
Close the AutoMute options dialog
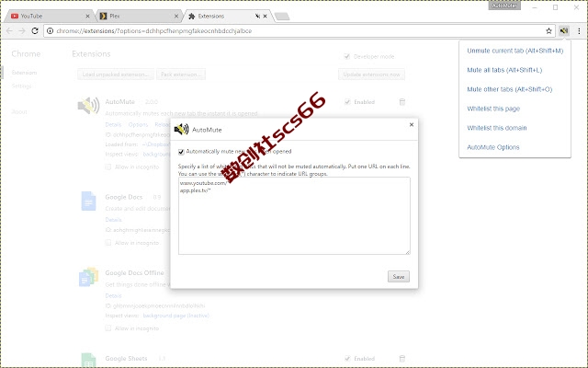pyautogui.click(x=412, y=125)
